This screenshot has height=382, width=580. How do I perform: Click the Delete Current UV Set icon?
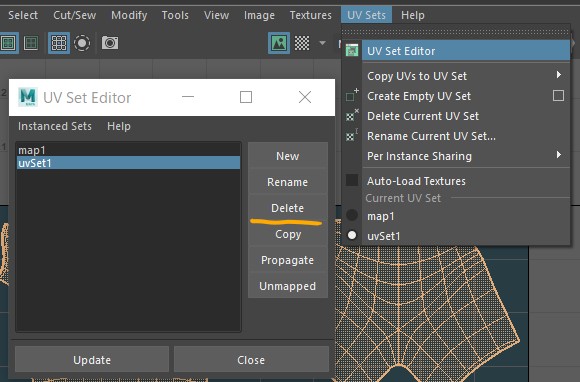click(352, 115)
